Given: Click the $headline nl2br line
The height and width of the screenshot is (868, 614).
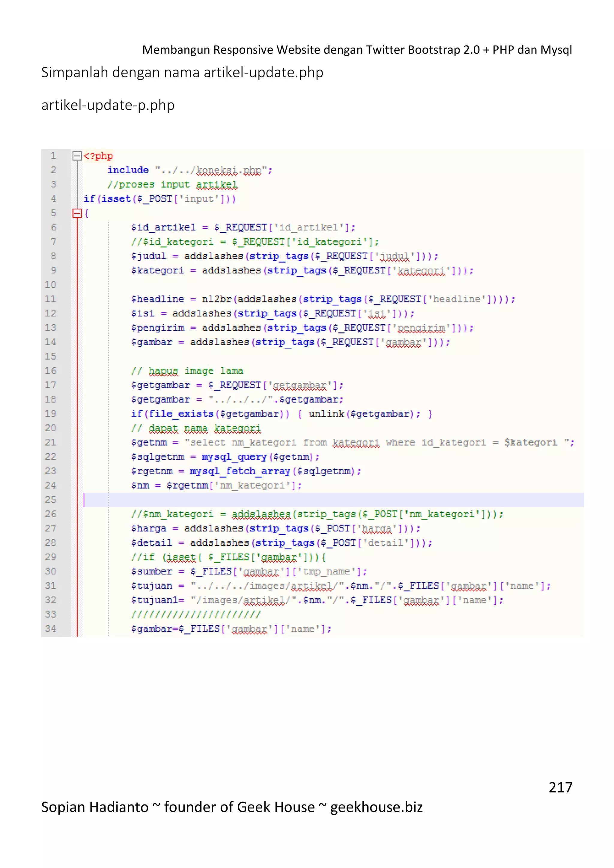Looking at the screenshot, I should coord(323,299).
